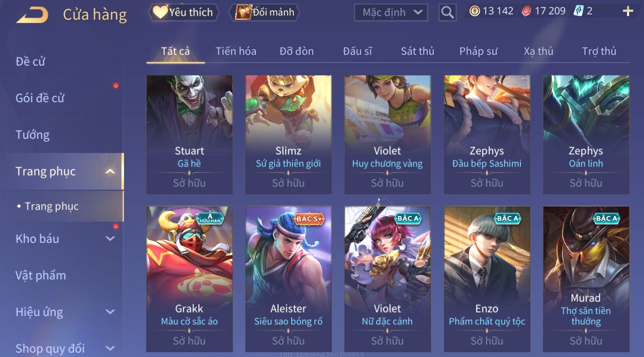Click the heart Yêu thích icon
Screen dimensions: 644x357
point(160,12)
